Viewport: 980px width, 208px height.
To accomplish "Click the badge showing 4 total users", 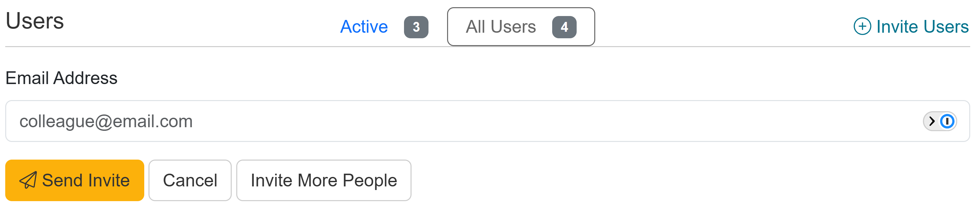I will click(x=564, y=27).
